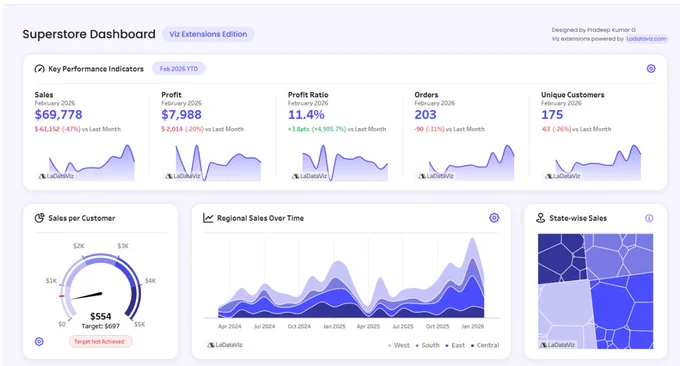Image resolution: width=680 pixels, height=366 pixels.
Task: Click the Viz Extensions Edition badge
Action: [x=208, y=34]
